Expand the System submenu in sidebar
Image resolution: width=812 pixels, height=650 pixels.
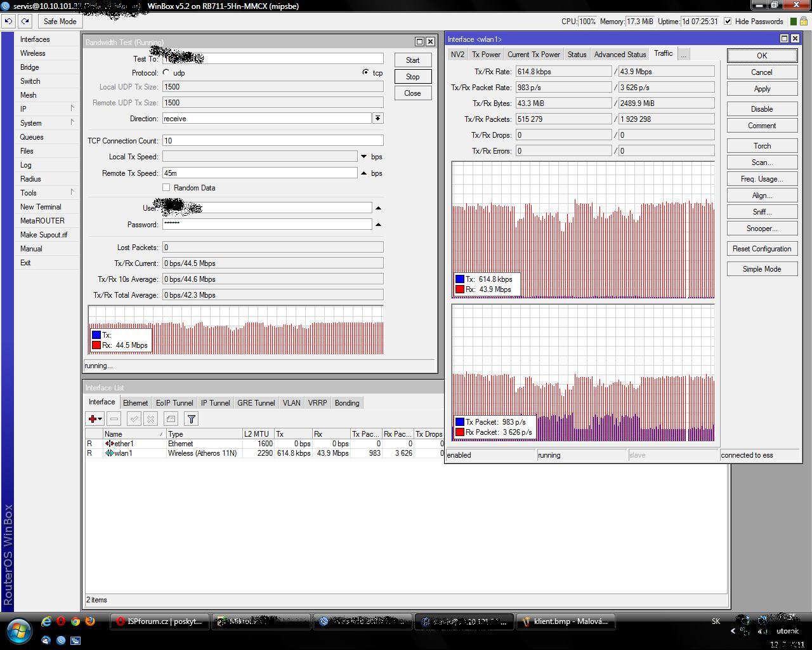72,122
